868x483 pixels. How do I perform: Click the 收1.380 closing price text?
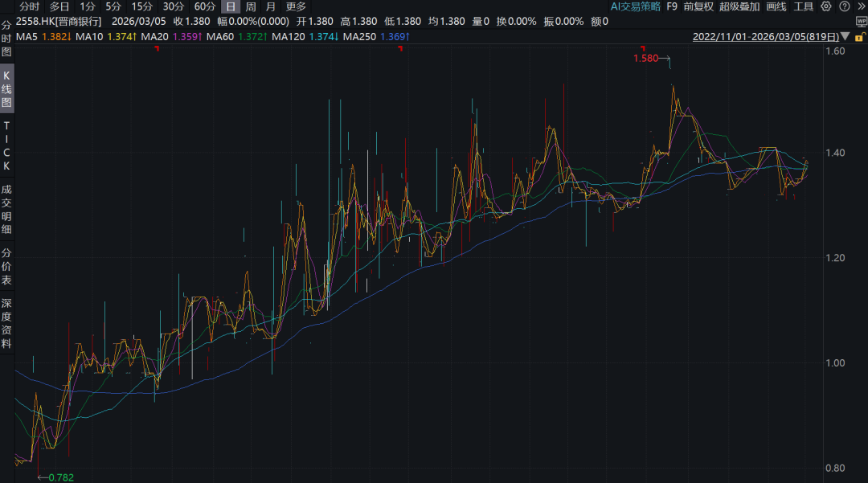pos(191,22)
